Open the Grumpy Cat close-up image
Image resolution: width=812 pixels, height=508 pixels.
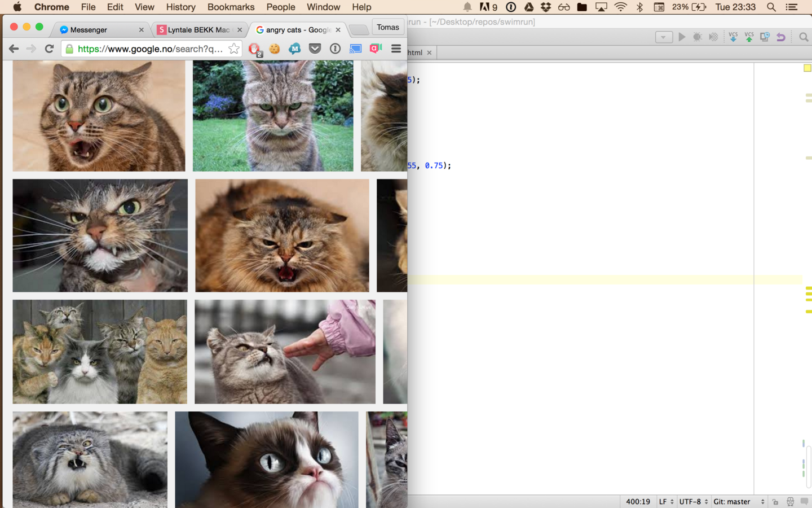266,459
